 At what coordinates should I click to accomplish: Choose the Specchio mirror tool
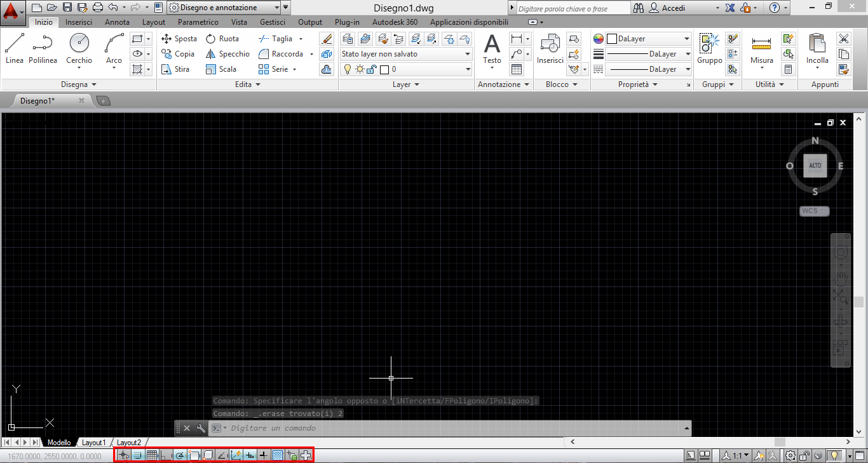(x=227, y=54)
